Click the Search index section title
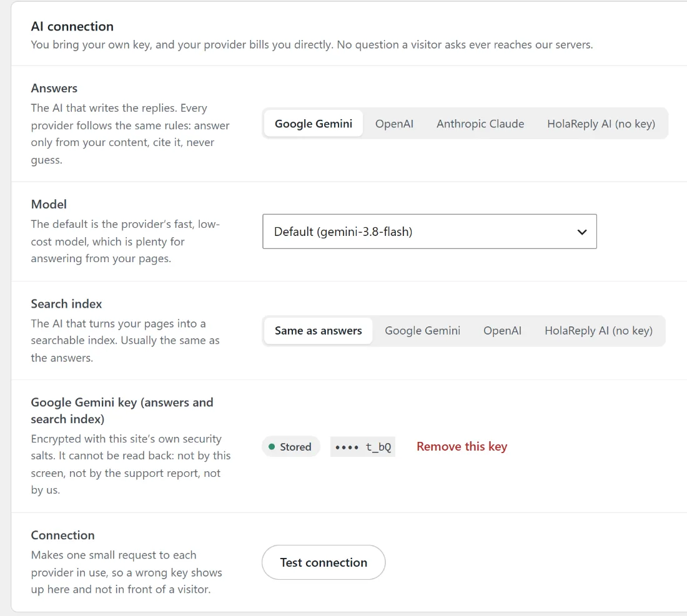The image size is (687, 616). (66, 303)
